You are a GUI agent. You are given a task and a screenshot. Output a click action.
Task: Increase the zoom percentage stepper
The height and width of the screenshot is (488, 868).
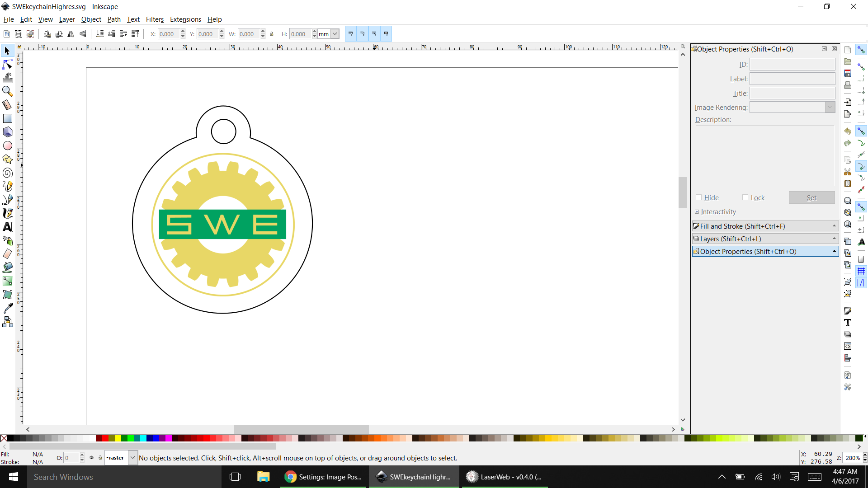(x=865, y=455)
